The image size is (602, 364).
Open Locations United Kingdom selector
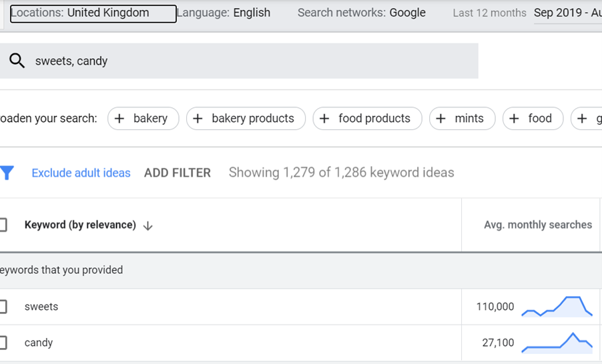pos(93,13)
